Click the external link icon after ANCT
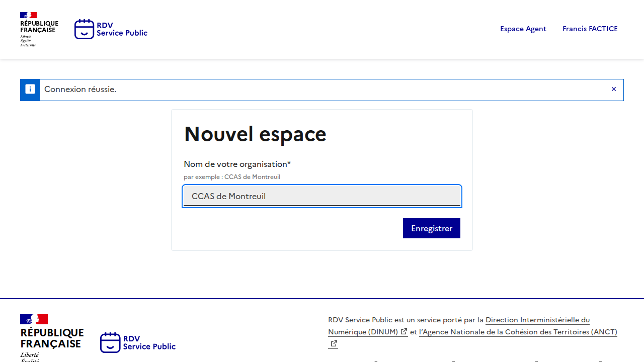The image size is (644, 362). (334, 344)
